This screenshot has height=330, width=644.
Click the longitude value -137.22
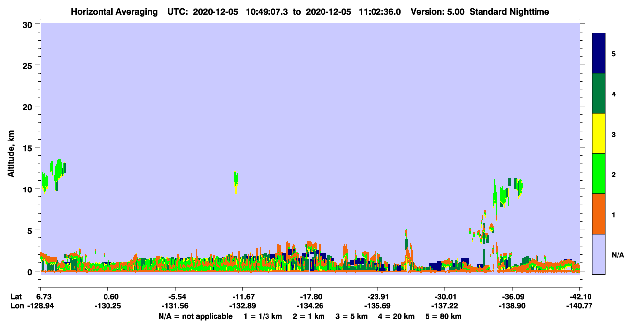(444, 306)
